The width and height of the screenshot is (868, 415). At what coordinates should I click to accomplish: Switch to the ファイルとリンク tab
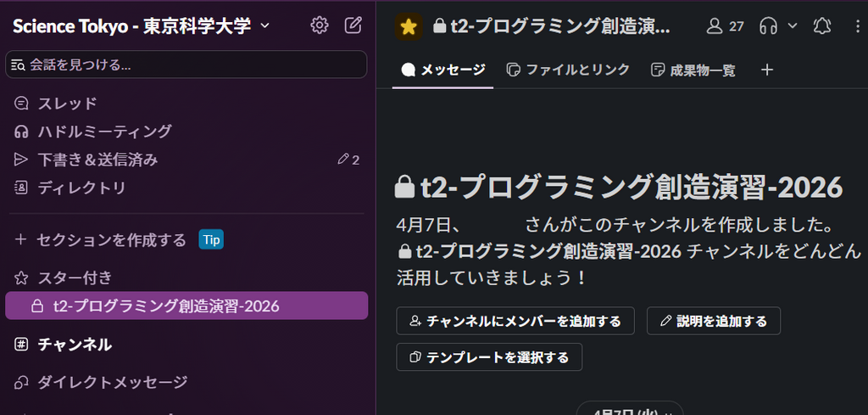[569, 70]
